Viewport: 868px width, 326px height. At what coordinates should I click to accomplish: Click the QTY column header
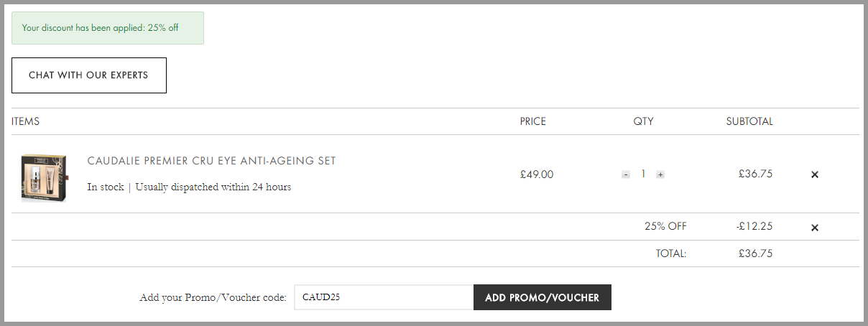pos(644,121)
